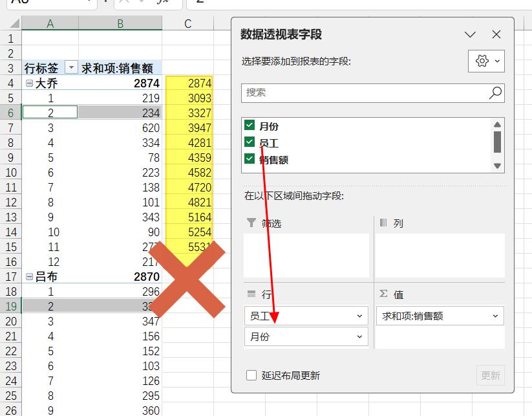Image resolution: width=532 pixels, height=416 pixels.
Task: Click the 吕布 total 2870 cell
Action: point(120,277)
